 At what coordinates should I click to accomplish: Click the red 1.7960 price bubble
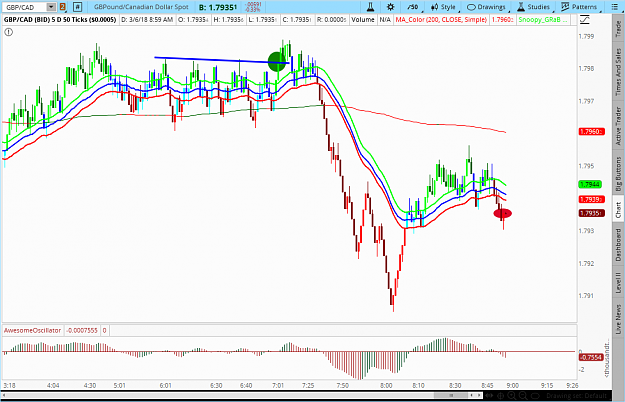point(591,131)
